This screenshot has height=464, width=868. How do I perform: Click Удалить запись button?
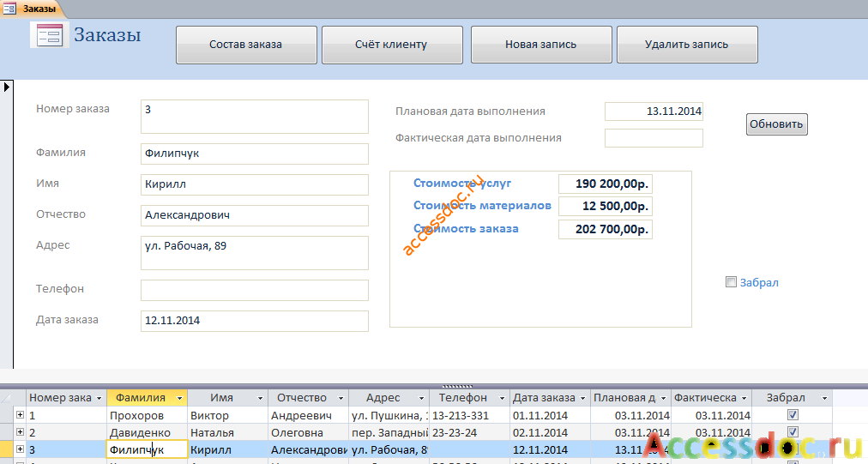click(687, 45)
